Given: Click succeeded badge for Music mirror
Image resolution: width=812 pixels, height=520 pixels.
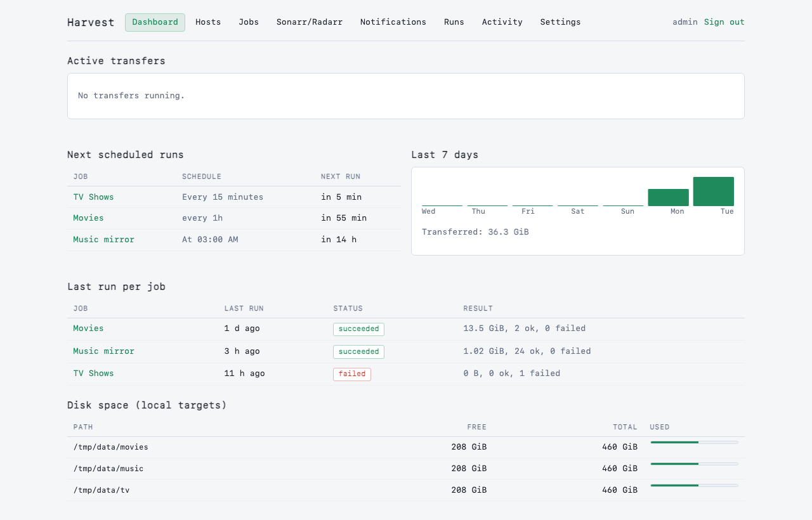Looking at the screenshot, I should pyautogui.click(x=358, y=352).
